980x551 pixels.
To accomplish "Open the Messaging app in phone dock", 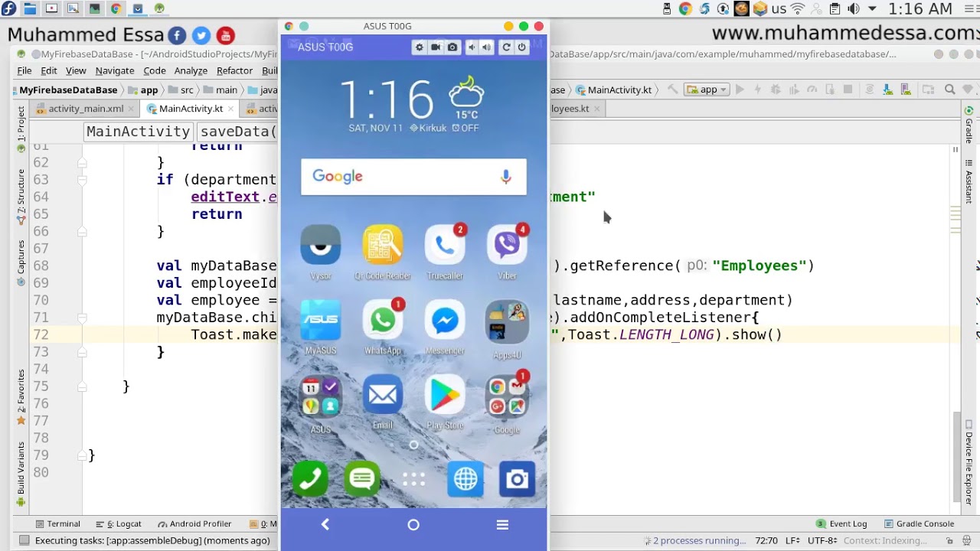I will 362,479.
